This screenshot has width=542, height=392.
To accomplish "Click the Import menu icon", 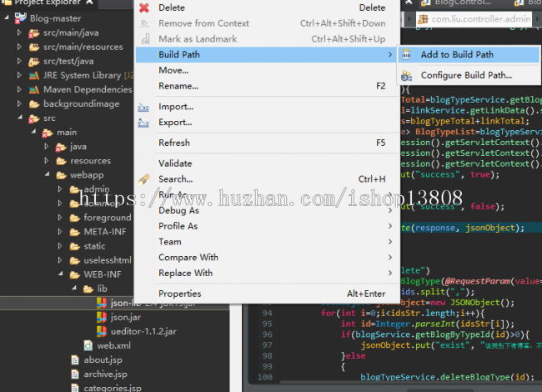I will [143, 107].
